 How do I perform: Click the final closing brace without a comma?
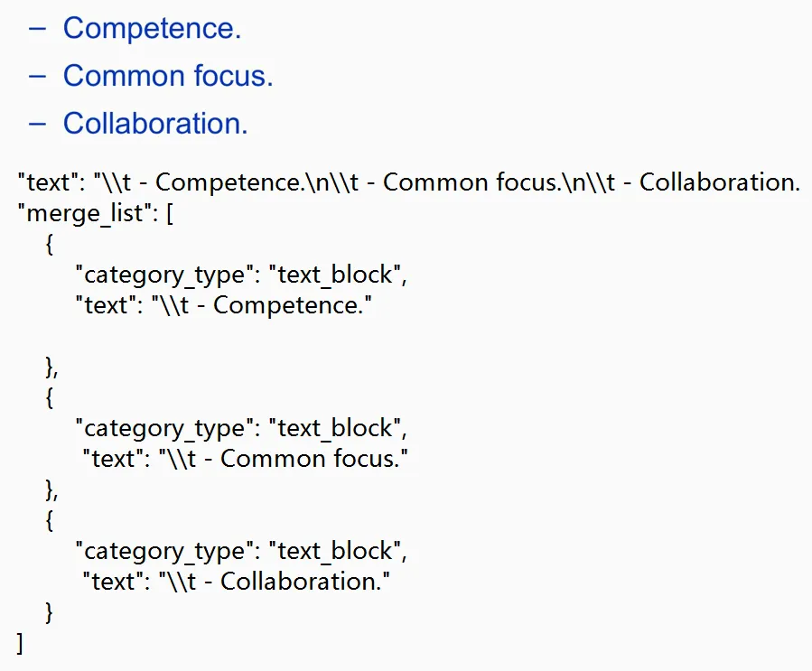[x=49, y=612]
